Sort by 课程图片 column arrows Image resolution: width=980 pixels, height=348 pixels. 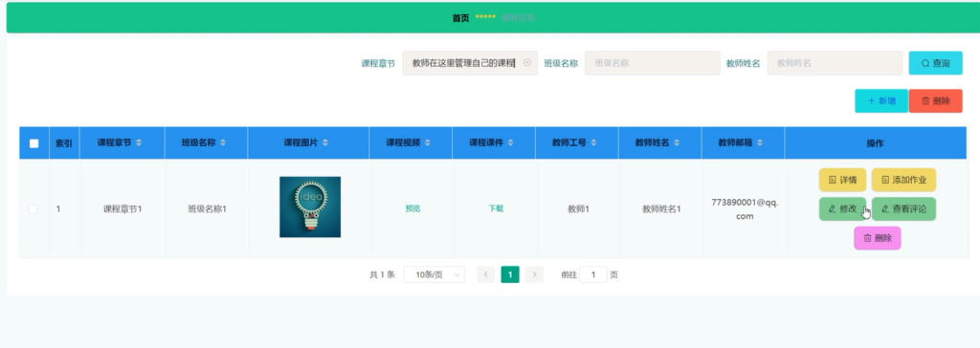pyautogui.click(x=325, y=143)
